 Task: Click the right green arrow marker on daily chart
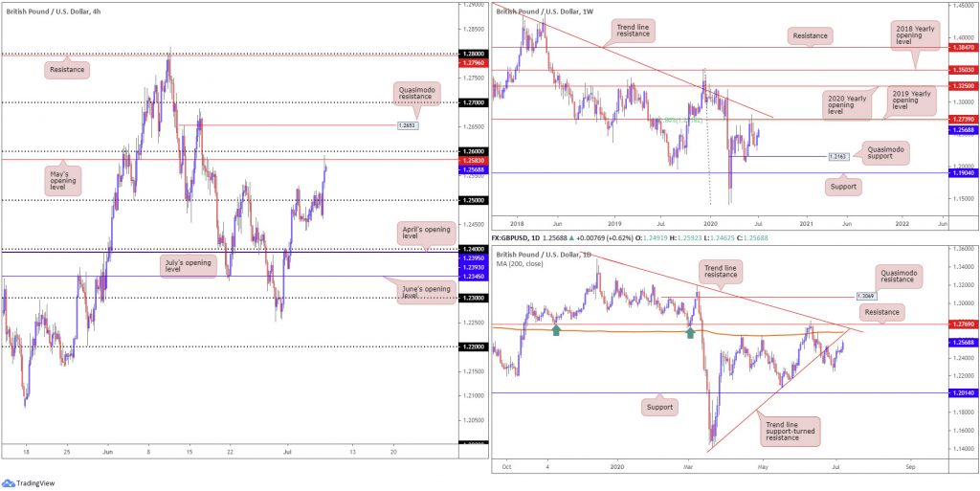click(x=691, y=332)
